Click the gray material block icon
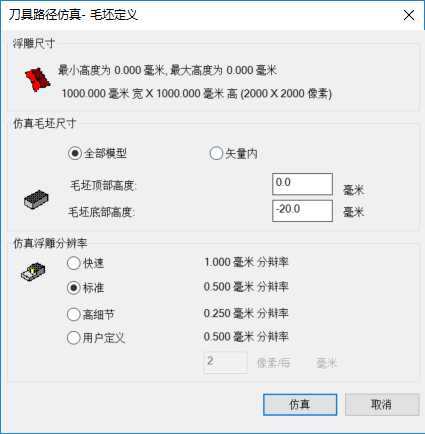 click(36, 199)
